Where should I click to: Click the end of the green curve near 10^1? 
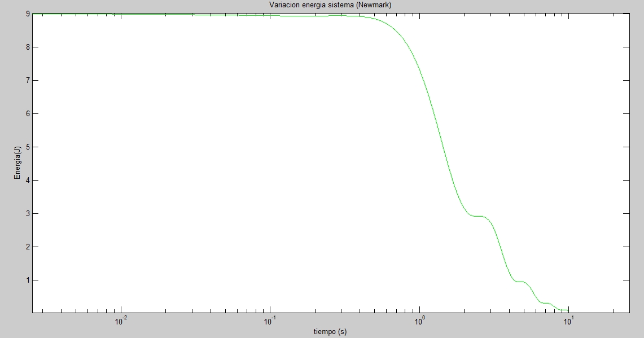(567, 310)
